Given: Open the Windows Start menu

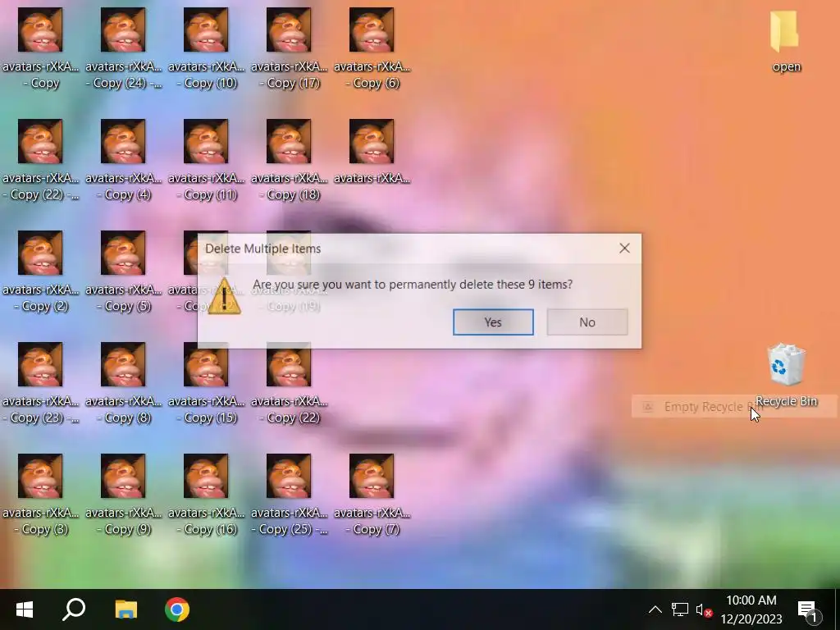Looking at the screenshot, I should point(25,609).
